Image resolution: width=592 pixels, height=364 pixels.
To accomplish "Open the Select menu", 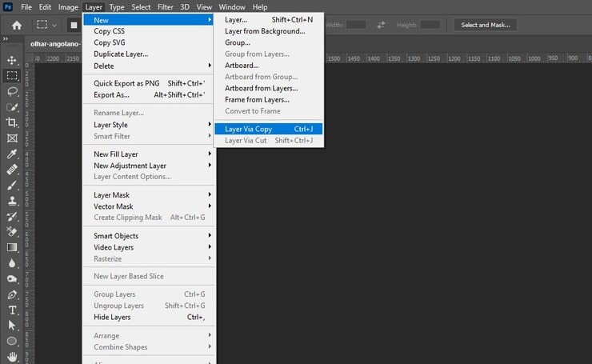I will point(141,7).
